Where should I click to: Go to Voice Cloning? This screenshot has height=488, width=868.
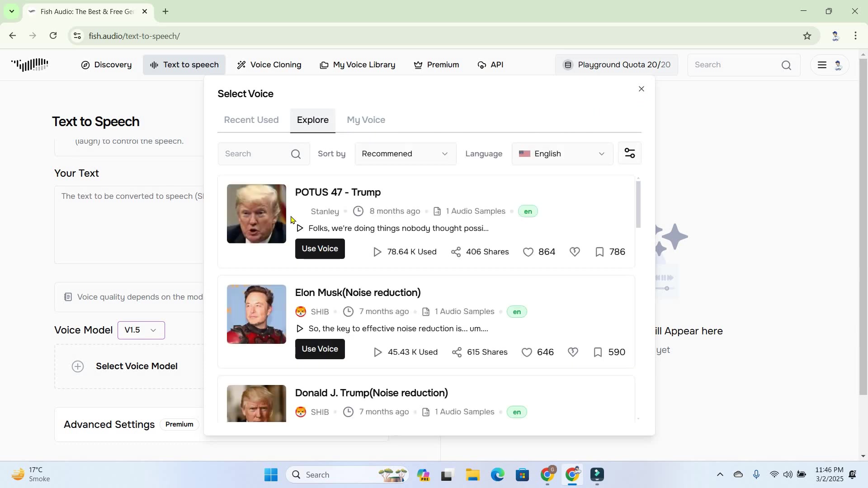click(x=269, y=65)
